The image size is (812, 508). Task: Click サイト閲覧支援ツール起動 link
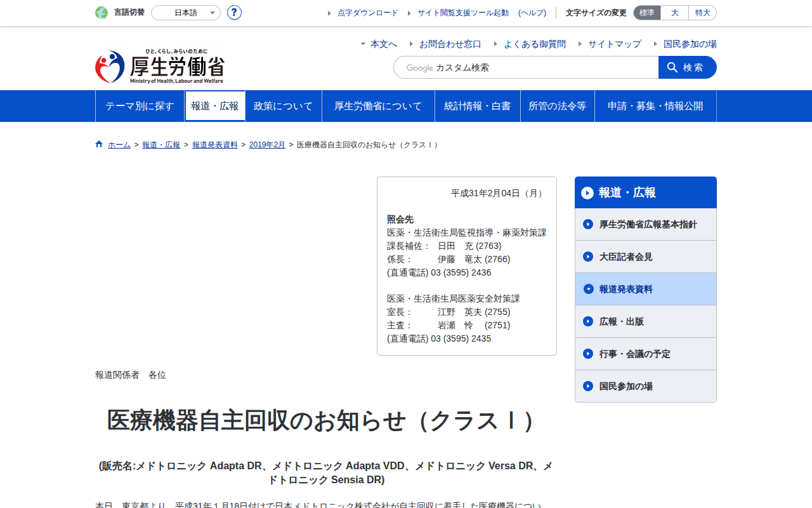click(463, 13)
